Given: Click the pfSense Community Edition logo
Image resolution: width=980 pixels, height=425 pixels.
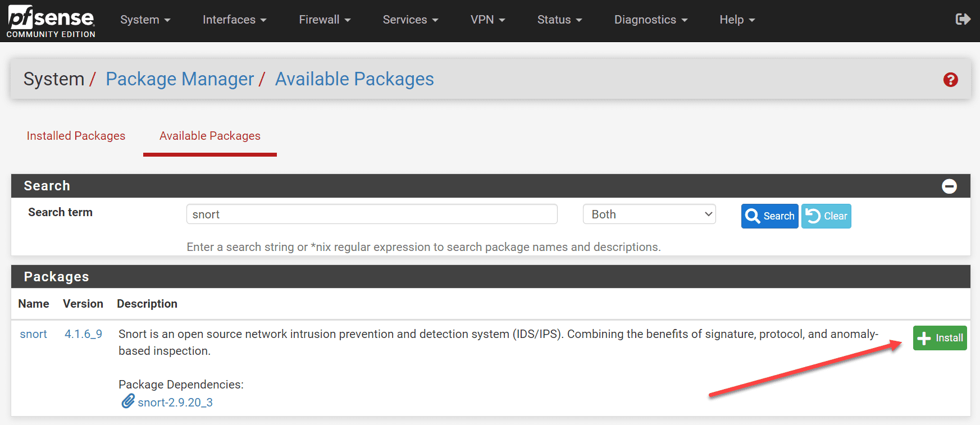Looking at the screenshot, I should [x=51, y=21].
